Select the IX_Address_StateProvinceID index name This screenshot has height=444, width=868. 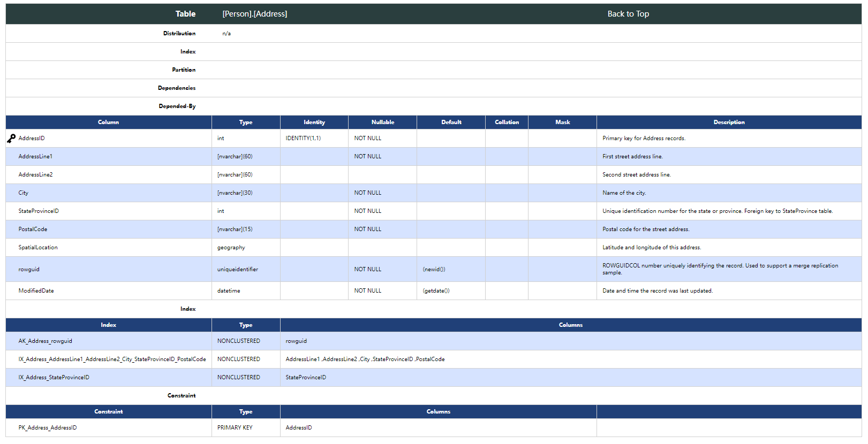54,378
